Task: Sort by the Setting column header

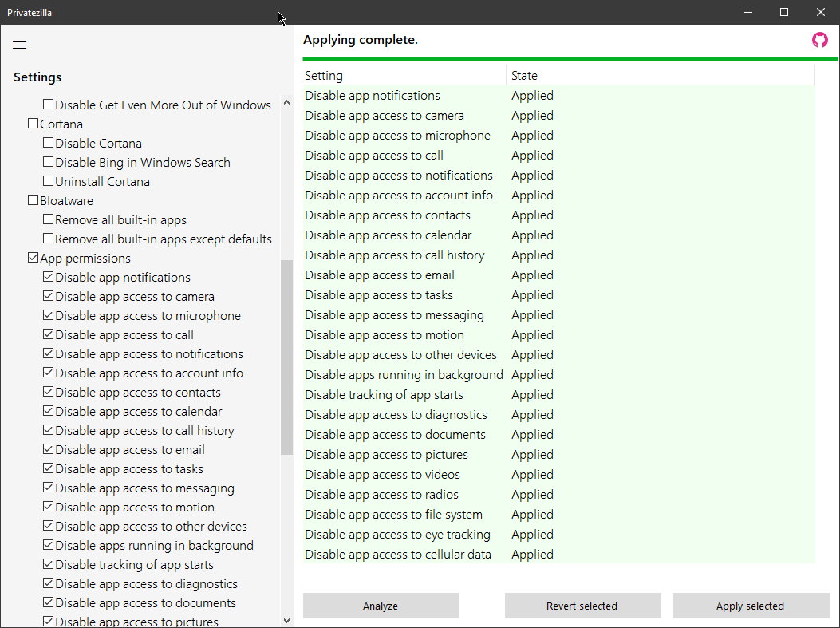Action: coord(404,76)
